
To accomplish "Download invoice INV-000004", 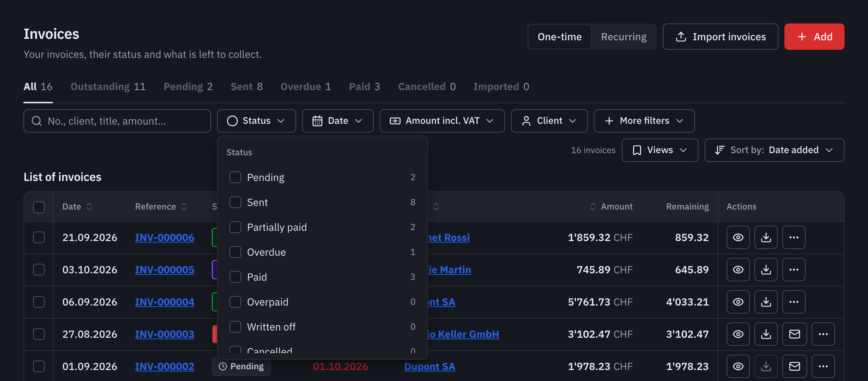I will tap(766, 302).
